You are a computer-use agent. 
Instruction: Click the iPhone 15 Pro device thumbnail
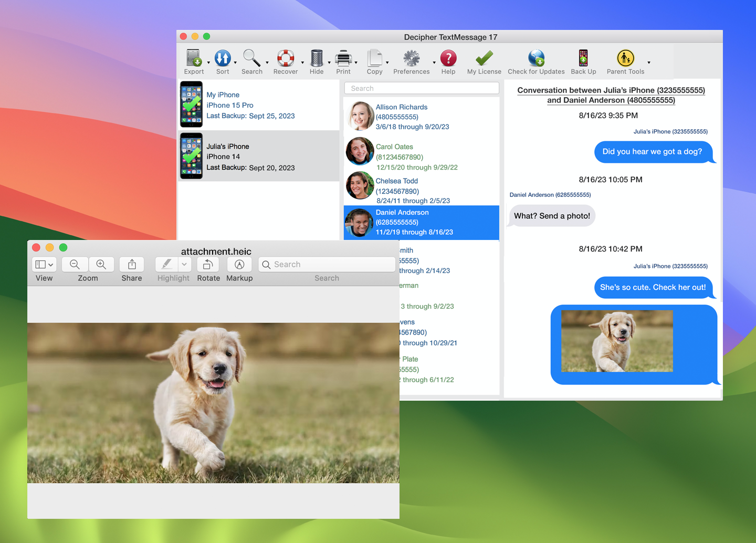[x=191, y=104]
